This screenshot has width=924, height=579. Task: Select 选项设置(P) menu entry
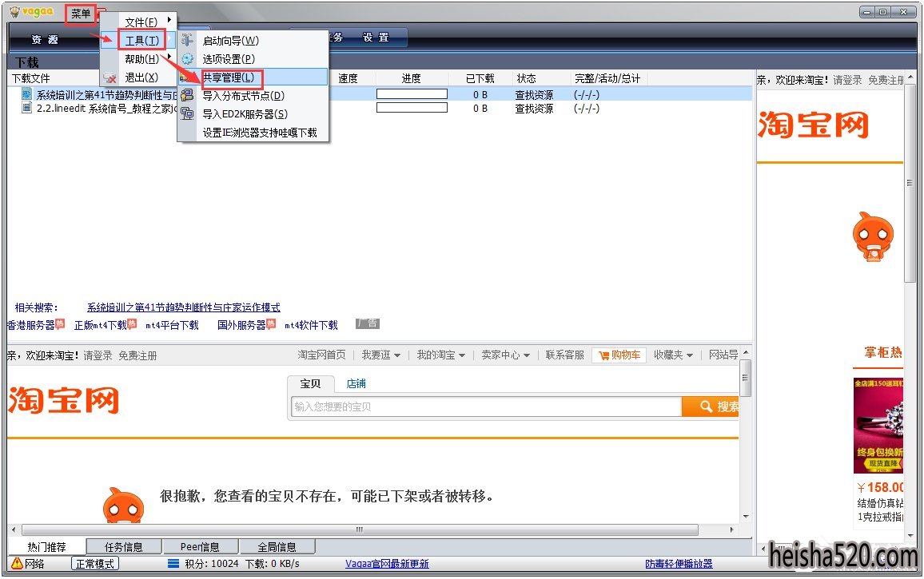tap(229, 59)
